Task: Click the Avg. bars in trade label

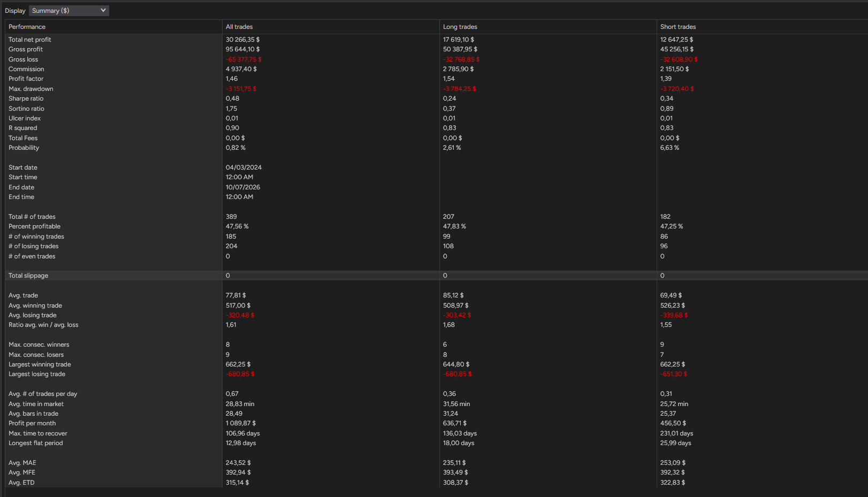Action: click(34, 414)
